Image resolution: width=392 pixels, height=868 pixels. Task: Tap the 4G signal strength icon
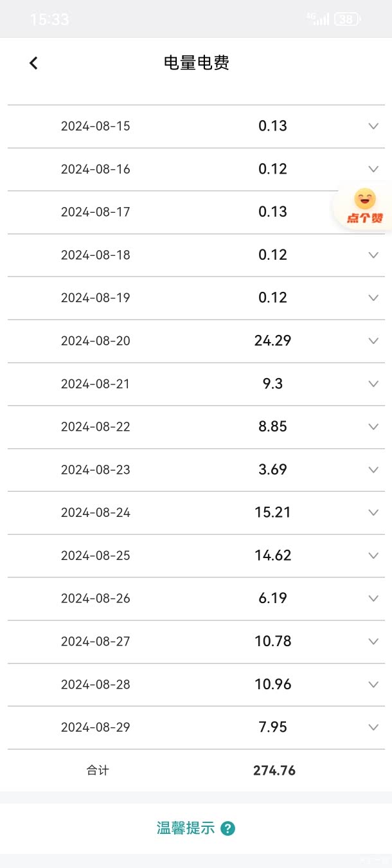(x=318, y=19)
